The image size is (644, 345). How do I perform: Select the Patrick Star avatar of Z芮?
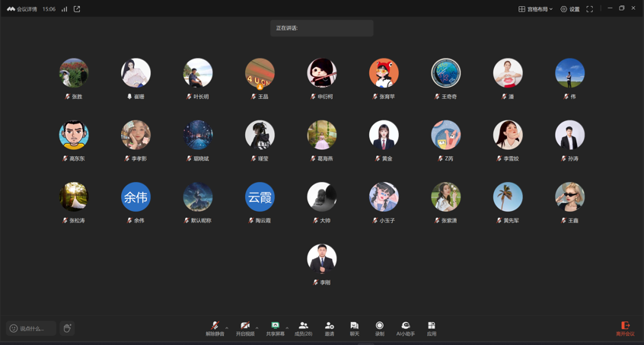pos(446,135)
